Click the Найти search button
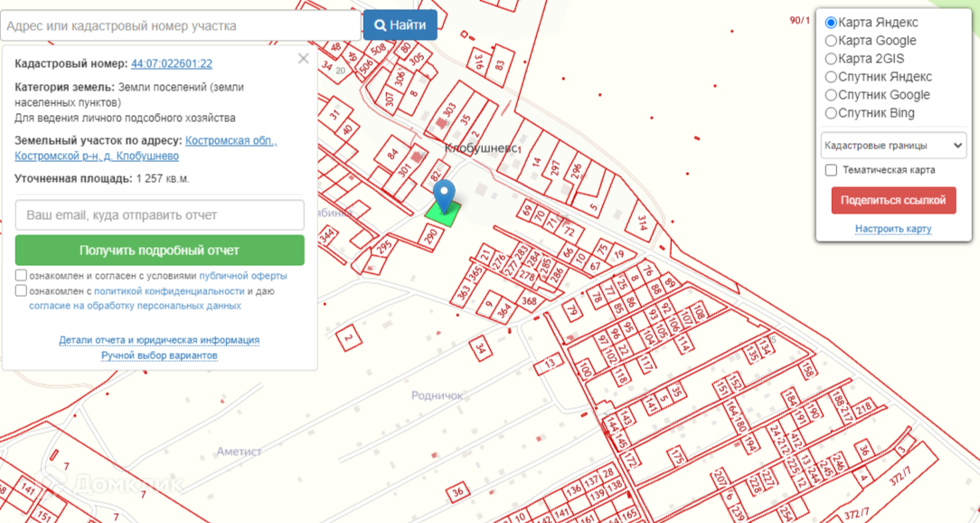The image size is (980, 523). click(400, 25)
